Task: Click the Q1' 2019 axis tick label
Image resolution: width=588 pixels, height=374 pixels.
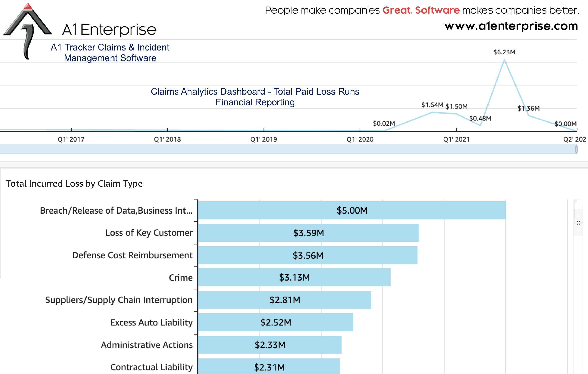Action: coord(264,139)
